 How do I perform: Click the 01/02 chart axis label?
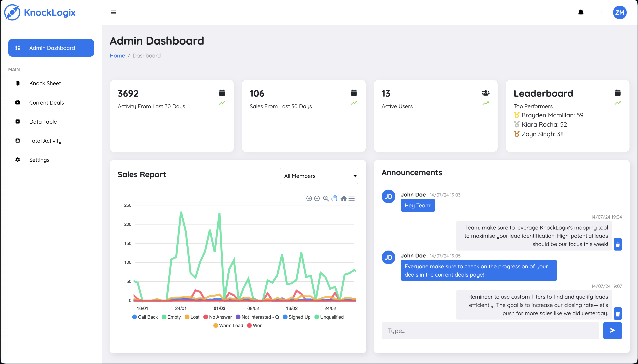pyautogui.click(x=219, y=308)
